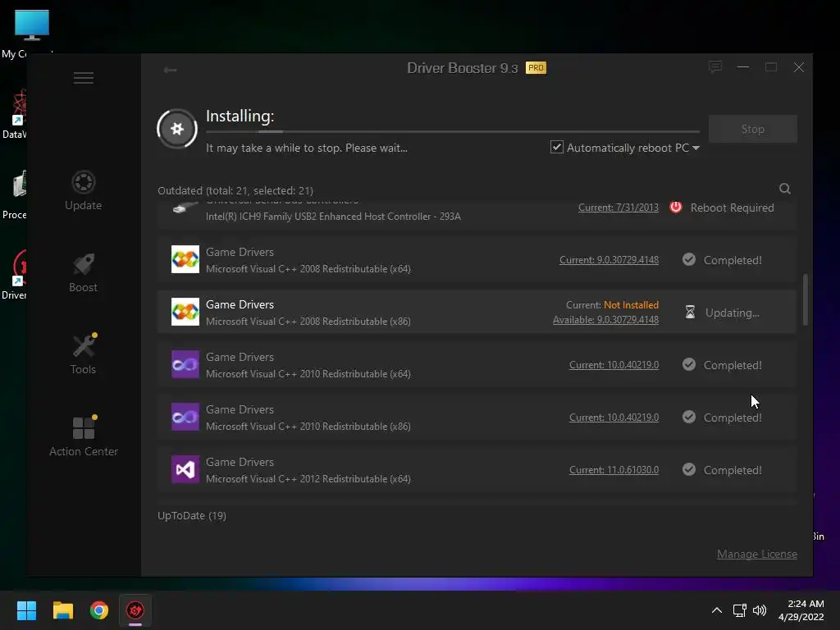Open the Windows Start menu

tap(26, 610)
